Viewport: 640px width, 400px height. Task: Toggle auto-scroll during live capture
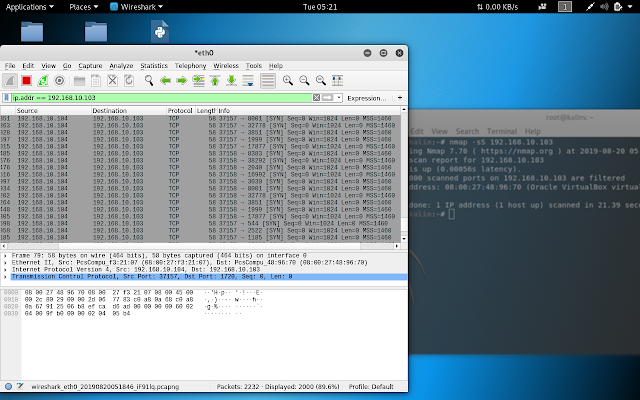[x=248, y=80]
